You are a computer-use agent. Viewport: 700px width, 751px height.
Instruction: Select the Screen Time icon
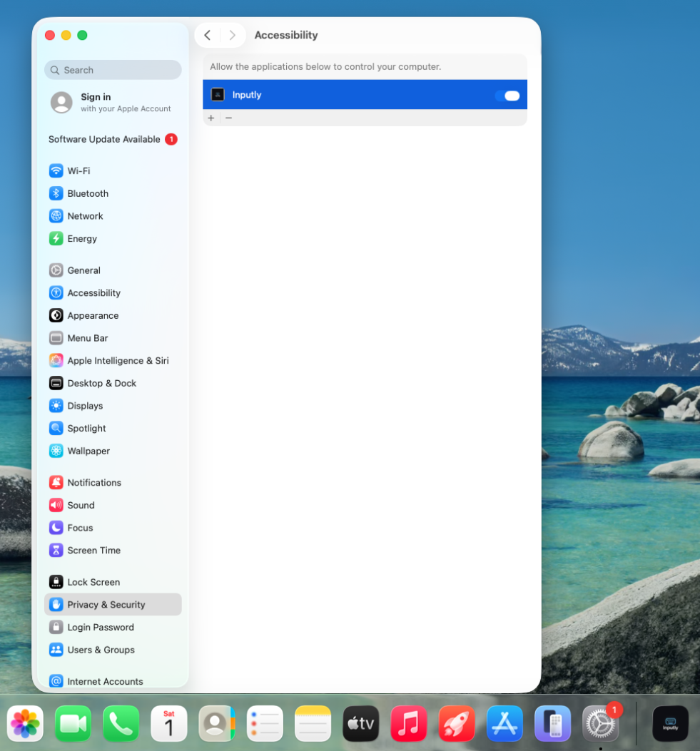(56, 551)
